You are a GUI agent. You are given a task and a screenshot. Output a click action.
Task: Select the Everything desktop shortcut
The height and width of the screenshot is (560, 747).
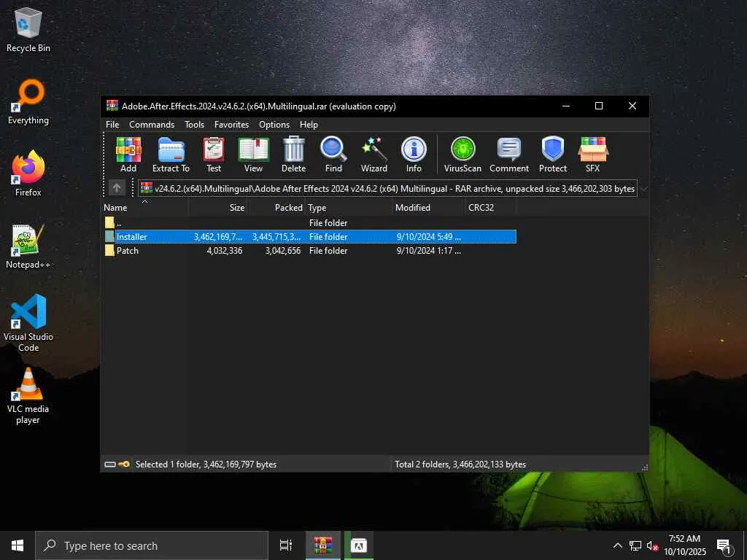28,102
